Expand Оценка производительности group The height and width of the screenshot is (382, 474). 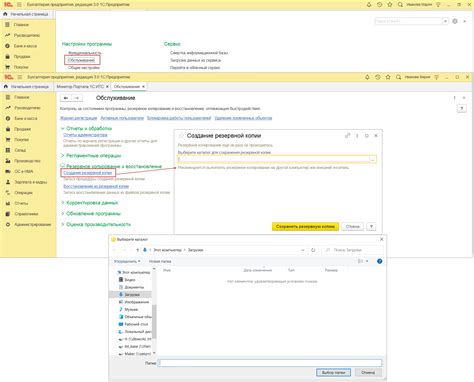tap(62, 224)
